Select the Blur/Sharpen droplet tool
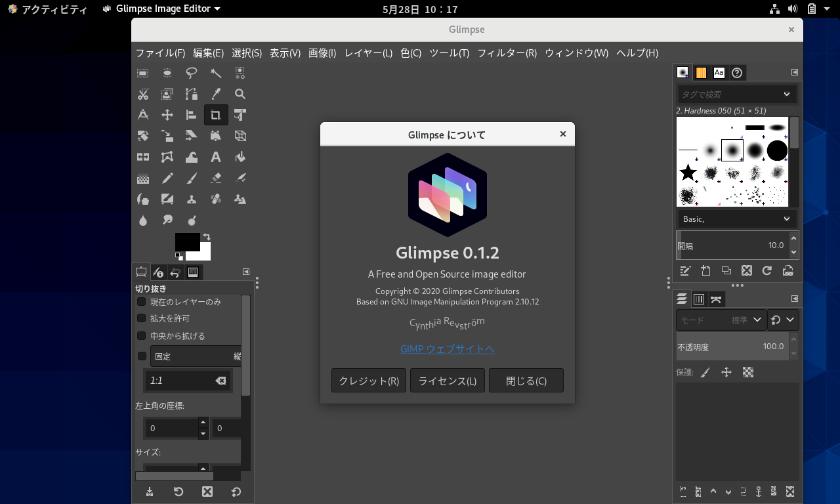Image resolution: width=840 pixels, height=504 pixels. [x=142, y=220]
